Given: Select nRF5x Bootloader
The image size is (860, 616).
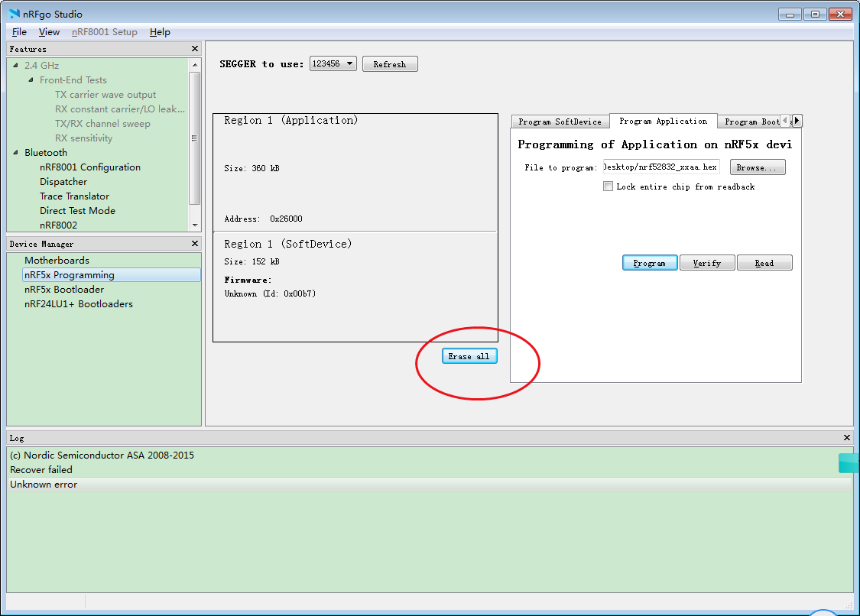Looking at the screenshot, I should [x=63, y=289].
